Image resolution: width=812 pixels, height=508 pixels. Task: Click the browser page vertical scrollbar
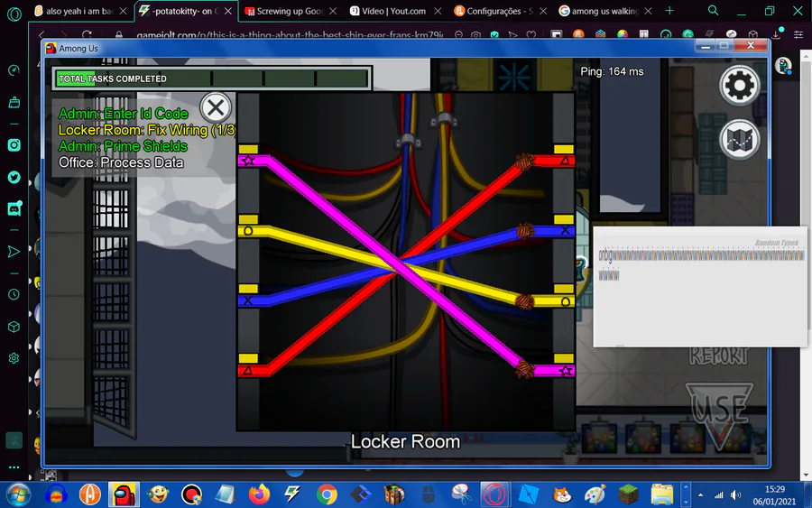806,264
